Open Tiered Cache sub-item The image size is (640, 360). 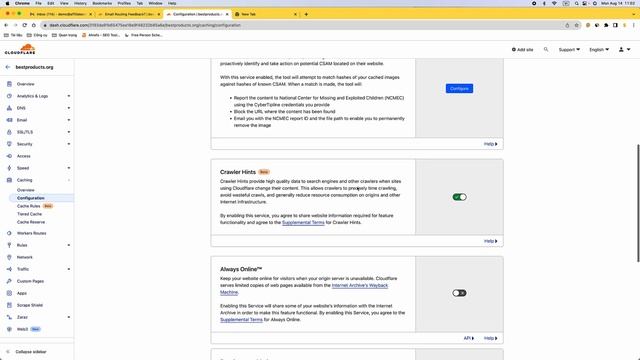(x=29, y=214)
